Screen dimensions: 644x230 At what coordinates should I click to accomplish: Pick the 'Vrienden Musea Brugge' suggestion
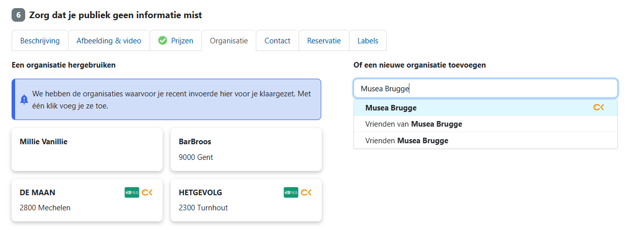click(x=407, y=141)
